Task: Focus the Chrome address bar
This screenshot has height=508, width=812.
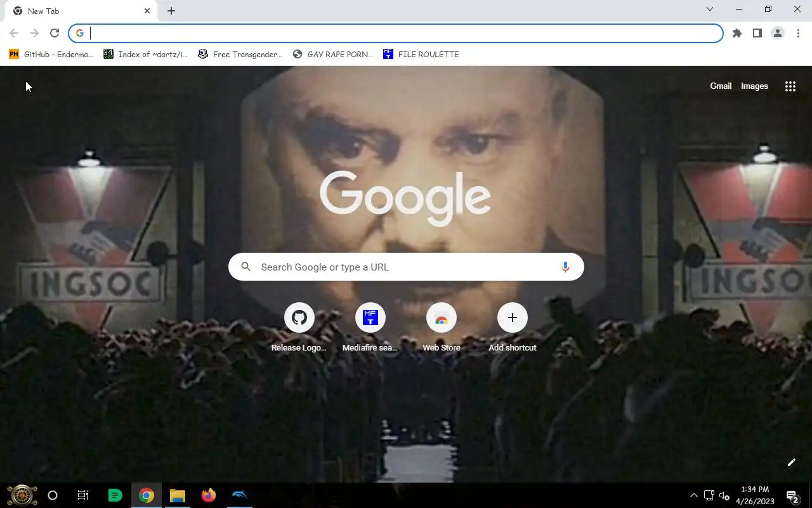Action: point(396,33)
